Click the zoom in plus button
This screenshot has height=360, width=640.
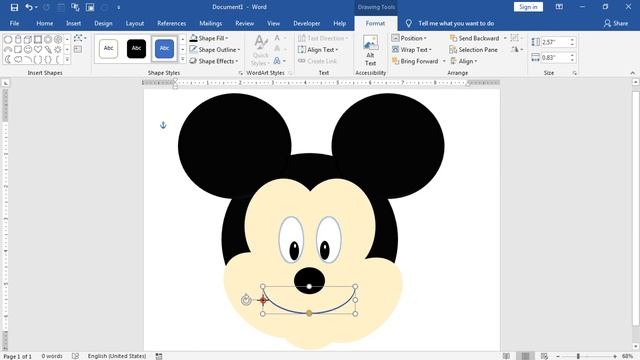[x=615, y=356]
